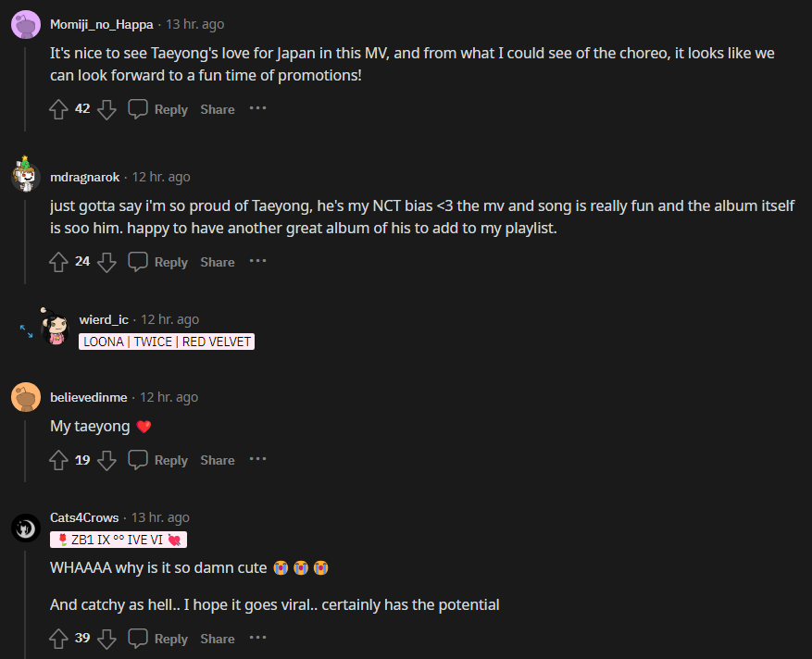Upvote Cats4Crows' comment
Image resolution: width=812 pixels, height=659 pixels.
59,639
